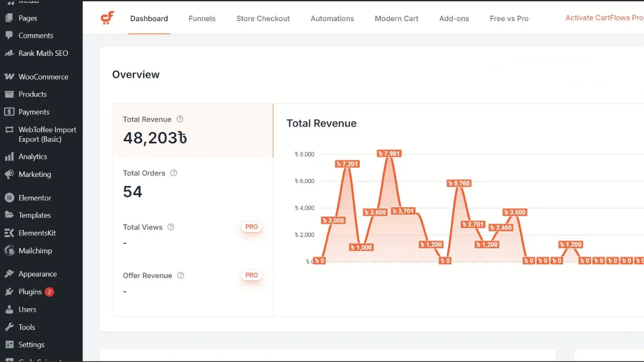This screenshot has width=644, height=362.
Task: Go to the Modern Cart tab
Action: [396, 19]
